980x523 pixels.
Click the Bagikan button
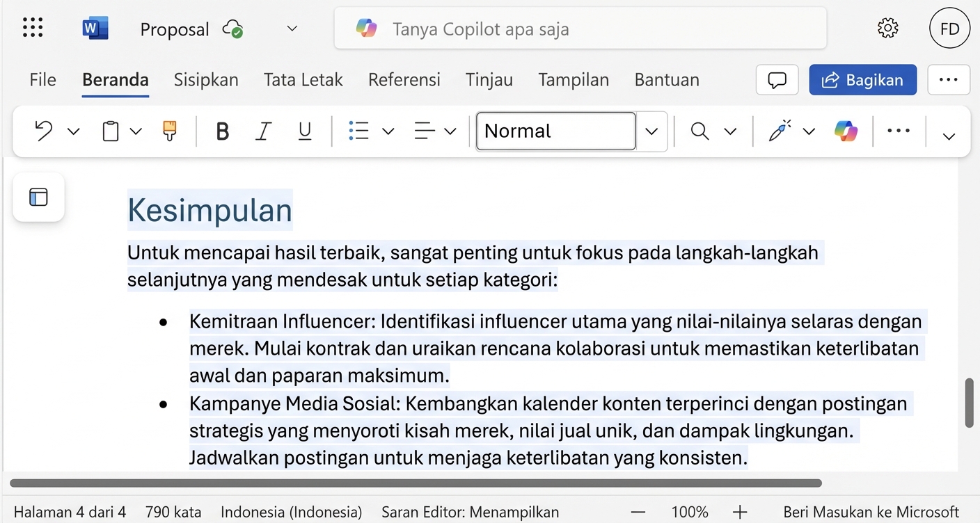(862, 79)
